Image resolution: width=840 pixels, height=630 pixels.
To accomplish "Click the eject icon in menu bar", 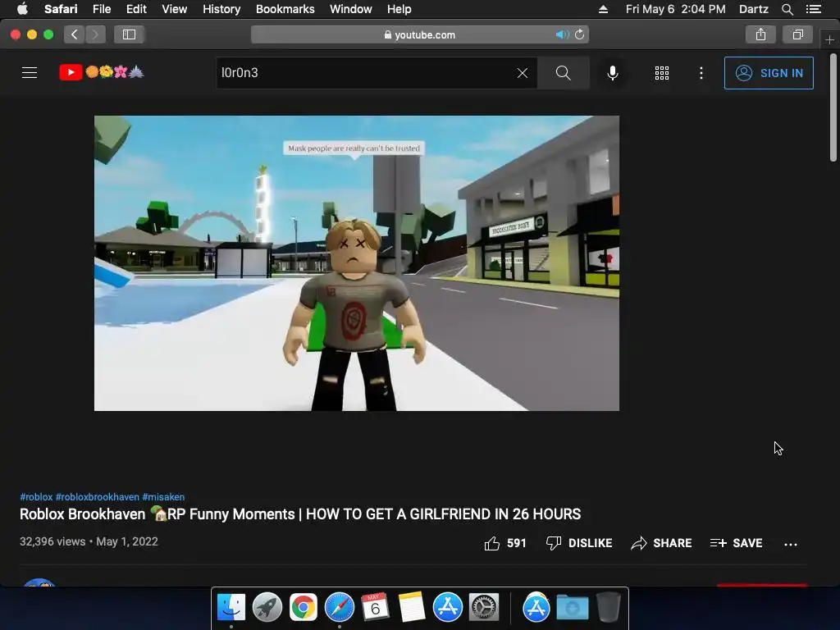I will (x=603, y=9).
